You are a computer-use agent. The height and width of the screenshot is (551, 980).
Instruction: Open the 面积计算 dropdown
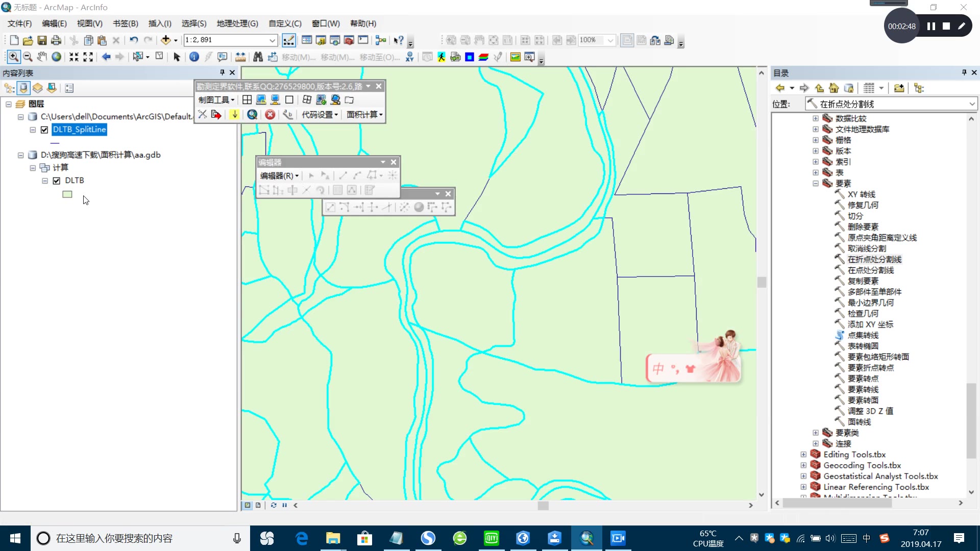coord(364,114)
